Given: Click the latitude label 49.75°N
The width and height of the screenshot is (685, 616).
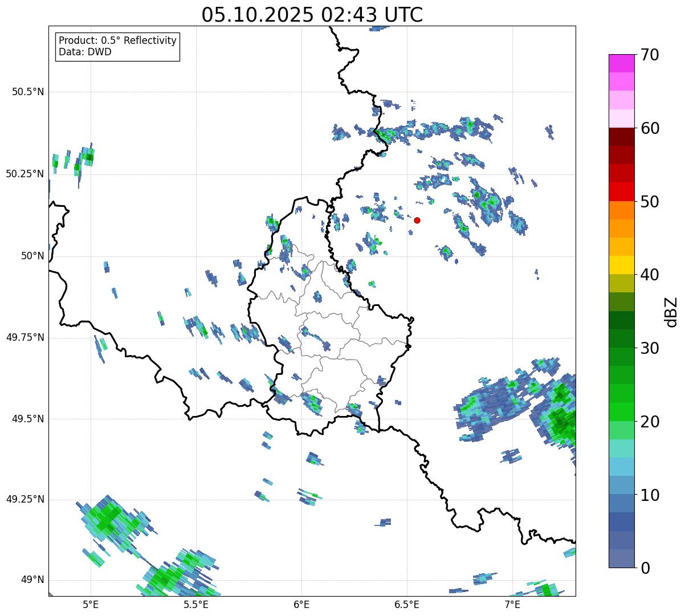Looking at the screenshot, I should [25, 337].
